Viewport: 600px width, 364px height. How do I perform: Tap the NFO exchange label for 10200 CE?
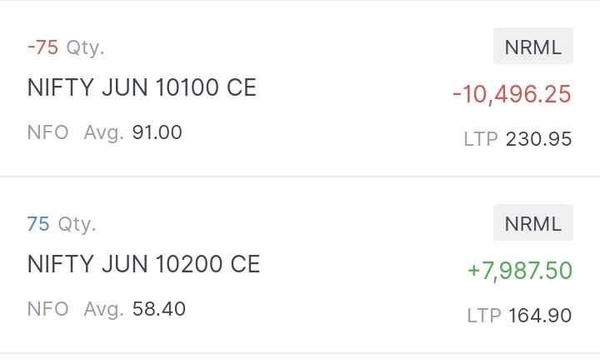48,309
